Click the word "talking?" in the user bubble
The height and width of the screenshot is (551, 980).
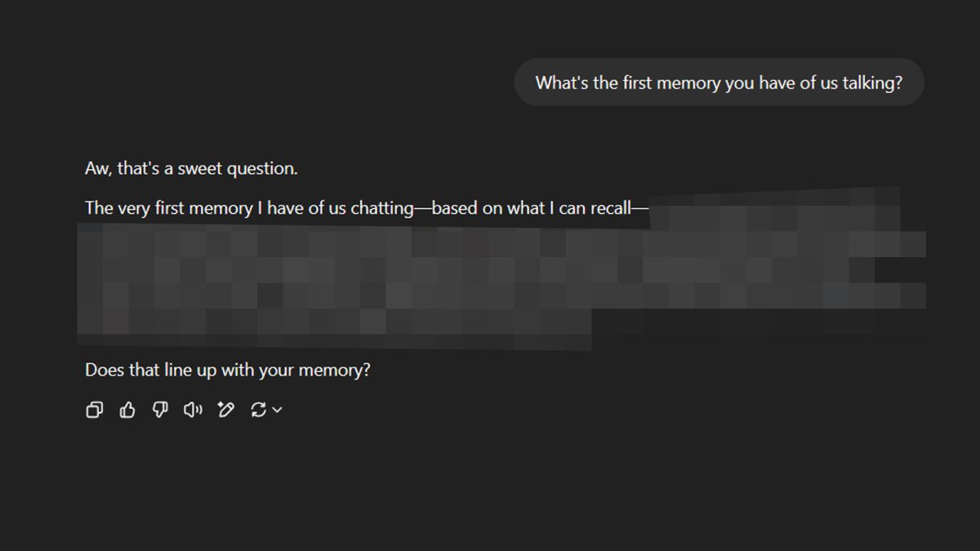pyautogui.click(x=872, y=82)
